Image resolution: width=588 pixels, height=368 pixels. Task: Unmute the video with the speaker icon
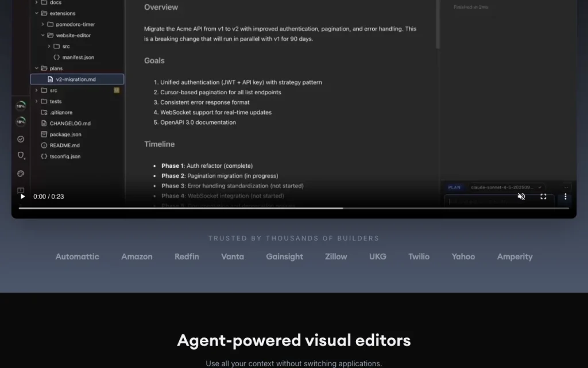[521, 197]
